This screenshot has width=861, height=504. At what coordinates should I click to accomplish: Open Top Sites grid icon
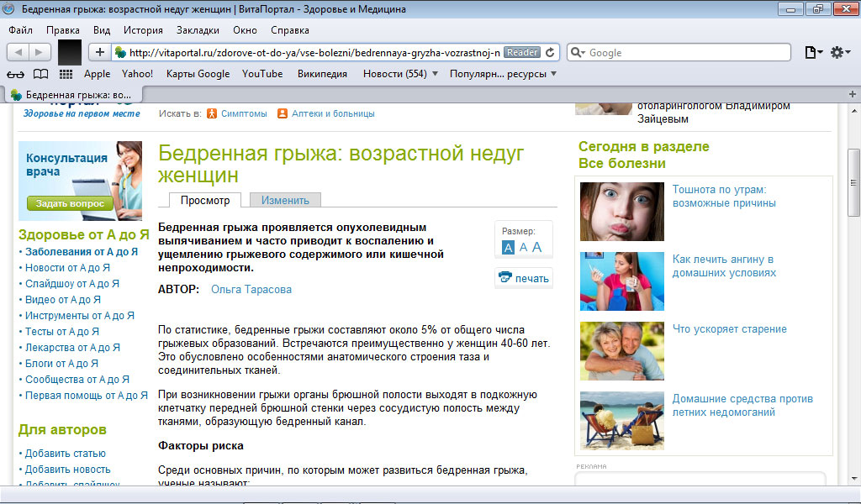pos(66,74)
